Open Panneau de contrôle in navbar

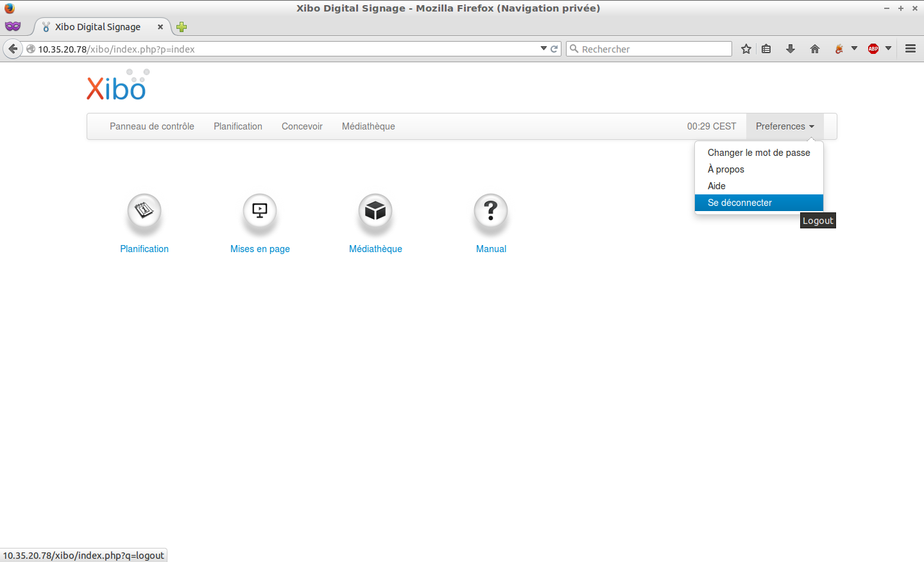[x=151, y=126]
